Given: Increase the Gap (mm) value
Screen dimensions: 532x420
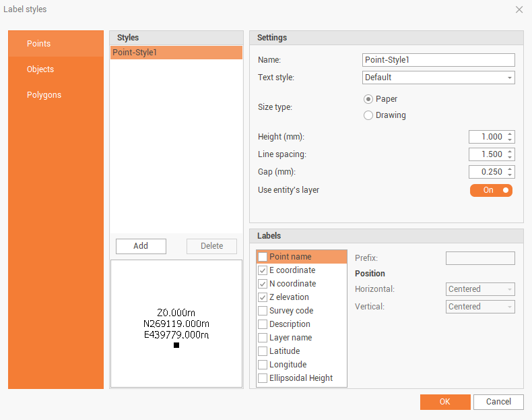Looking at the screenshot, I should click(510, 169).
